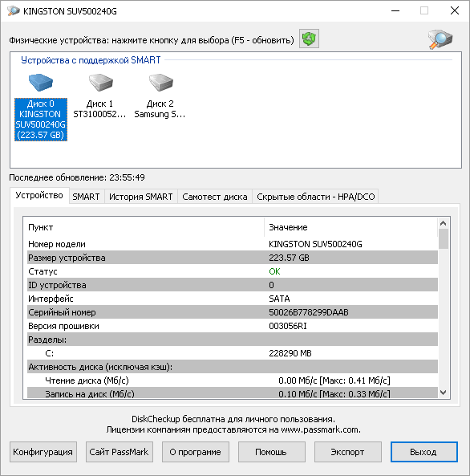This screenshot has height=476, width=470.
Task: Click the Чтение диска (Мб/с) row
Action: click(x=233, y=380)
